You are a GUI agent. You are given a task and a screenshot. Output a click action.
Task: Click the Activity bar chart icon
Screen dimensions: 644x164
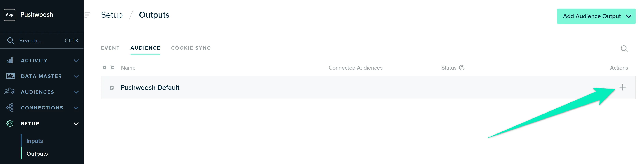(x=10, y=60)
